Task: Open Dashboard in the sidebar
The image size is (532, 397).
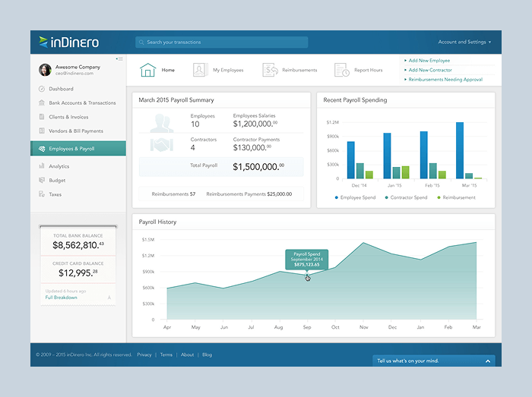Action: [61, 89]
